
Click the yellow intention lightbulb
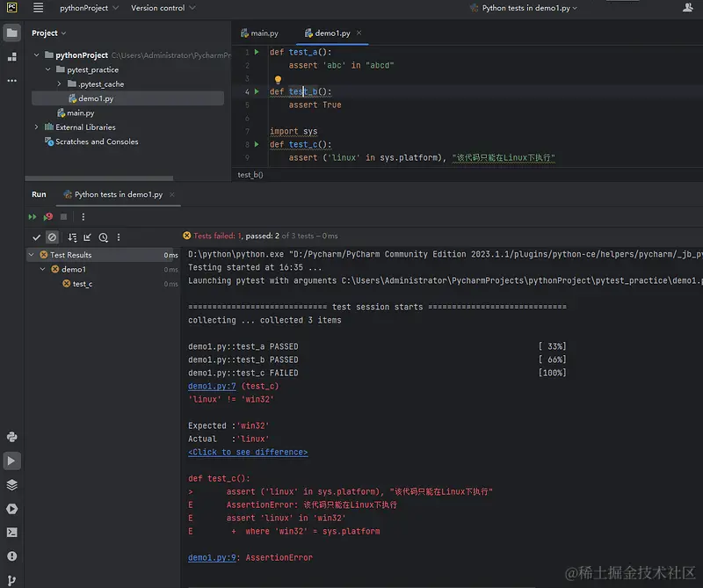pos(278,79)
